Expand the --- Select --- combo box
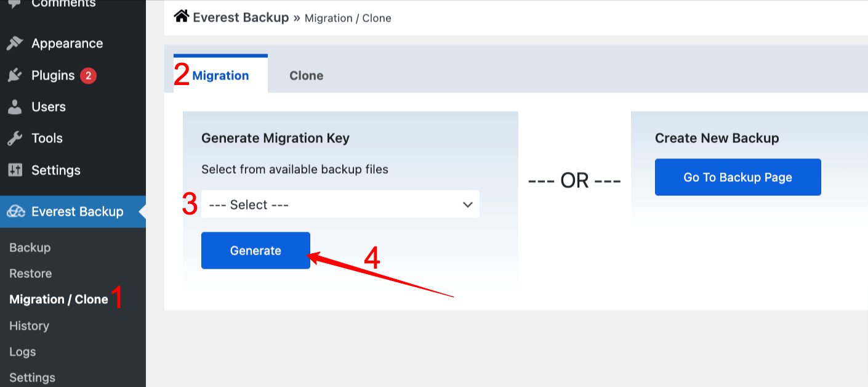 point(340,204)
